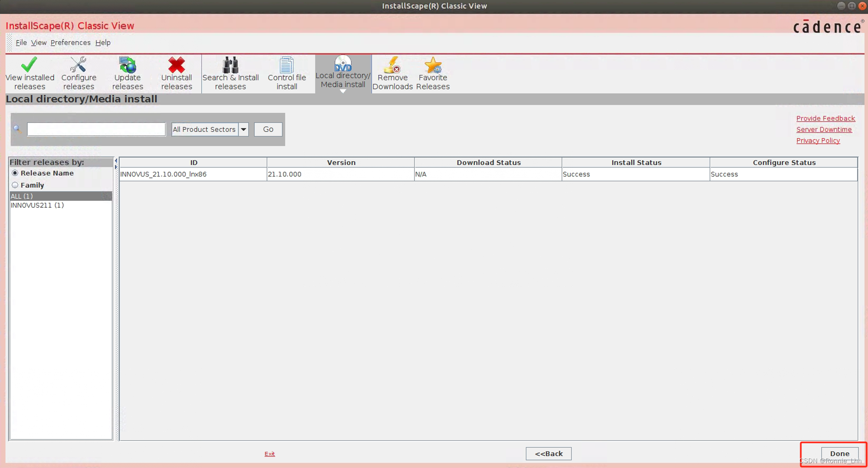Click the Configure Status column header
Screen dimensions: 868x468
click(784, 163)
